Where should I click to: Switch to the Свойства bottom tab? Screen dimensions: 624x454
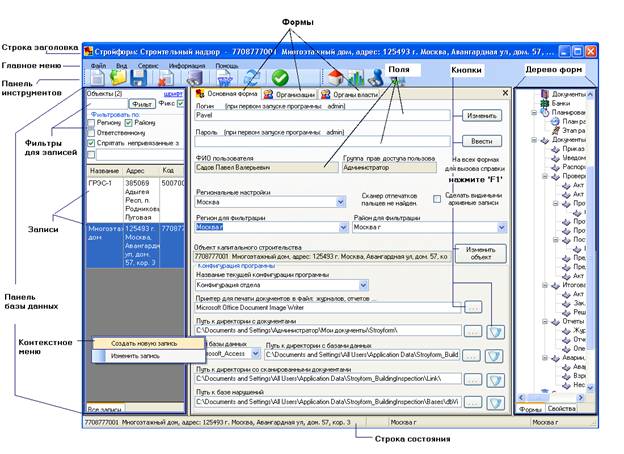point(561,409)
